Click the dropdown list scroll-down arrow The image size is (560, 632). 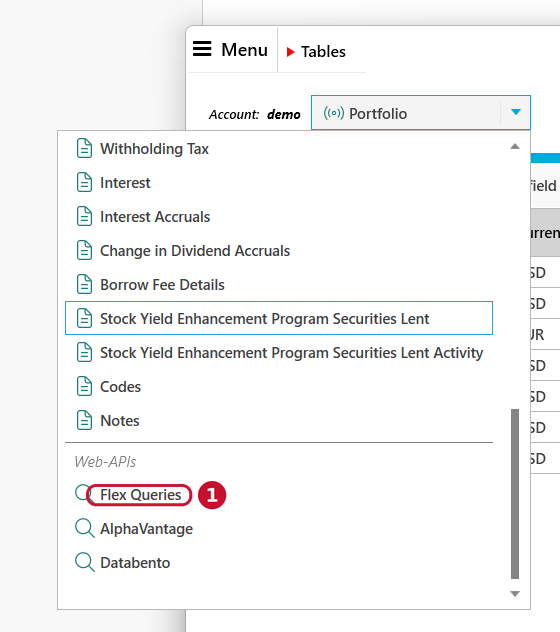[515, 594]
